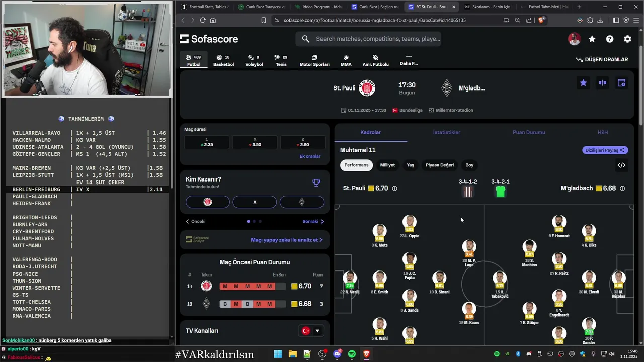Image resolution: width=644 pixels, height=362 pixels.
Task: Open the user profile avatar
Action: [x=574, y=39]
